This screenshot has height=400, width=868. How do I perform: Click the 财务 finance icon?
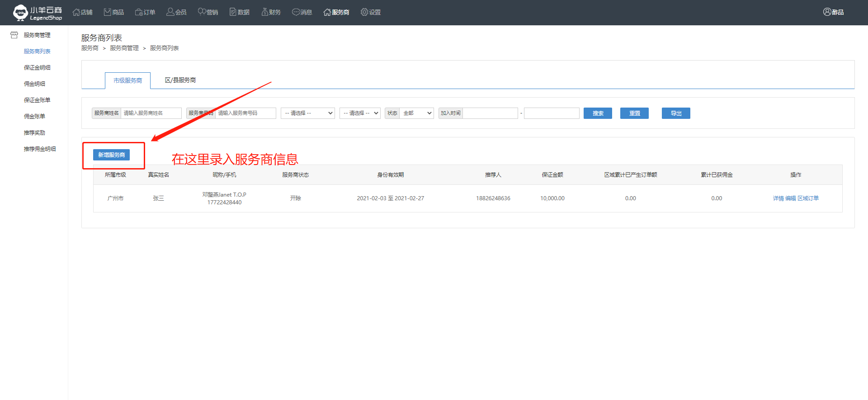(x=265, y=12)
